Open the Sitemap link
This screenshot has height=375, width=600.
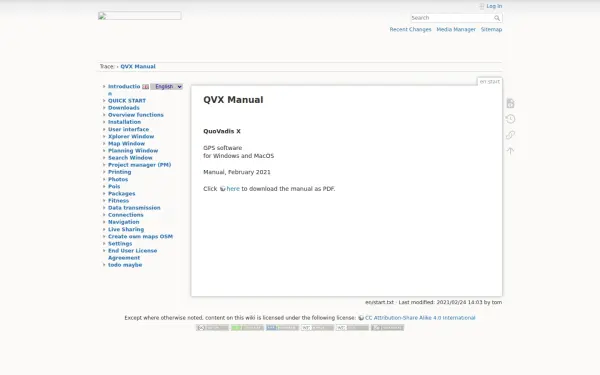coord(491,29)
